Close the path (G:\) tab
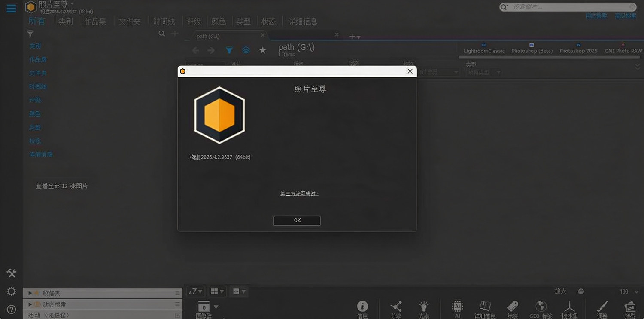Viewport: 644px width, 319px height. (x=263, y=35)
